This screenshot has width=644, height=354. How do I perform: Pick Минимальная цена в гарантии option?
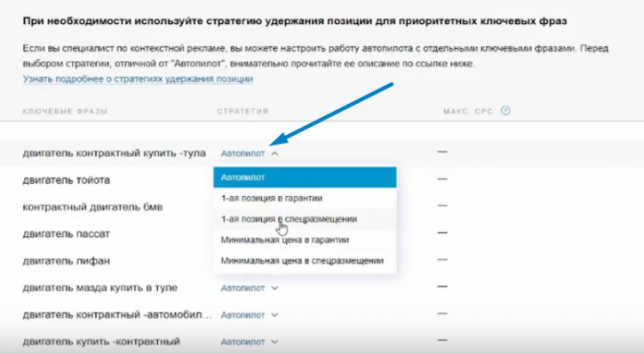pyautogui.click(x=305, y=240)
